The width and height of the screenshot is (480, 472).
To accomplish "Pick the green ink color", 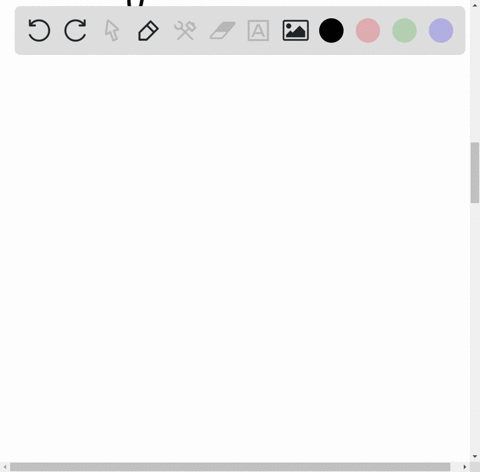I will click(x=404, y=31).
